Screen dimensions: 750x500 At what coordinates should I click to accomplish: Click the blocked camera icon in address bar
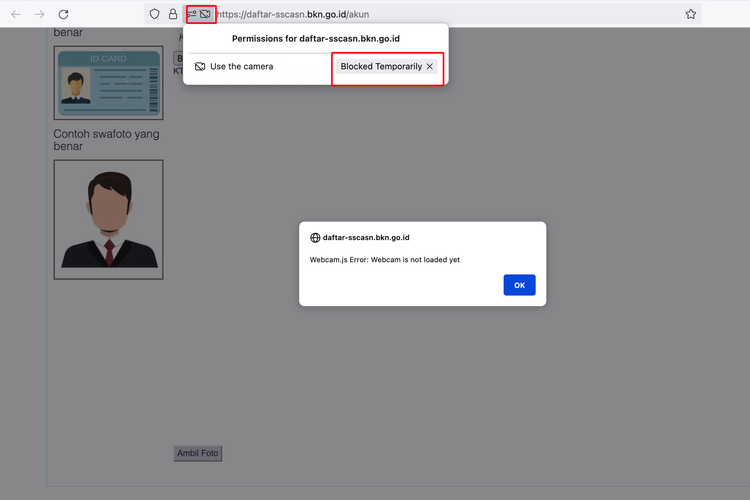point(205,14)
